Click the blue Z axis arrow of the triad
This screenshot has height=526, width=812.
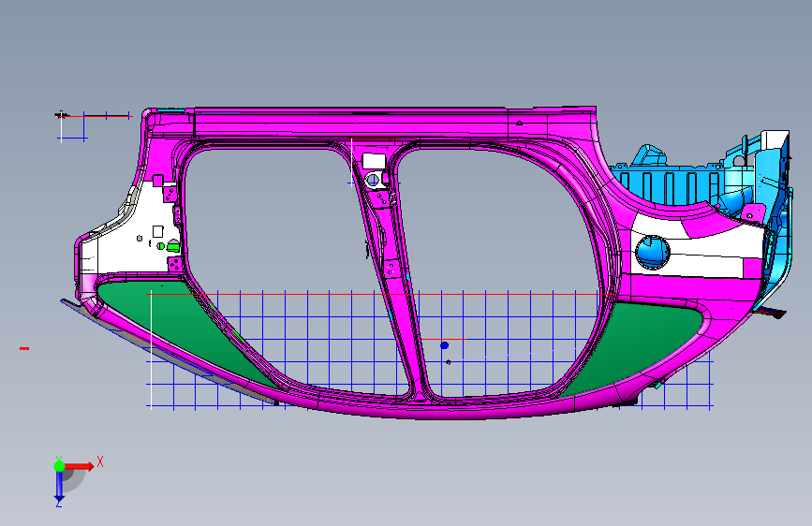click(59, 486)
